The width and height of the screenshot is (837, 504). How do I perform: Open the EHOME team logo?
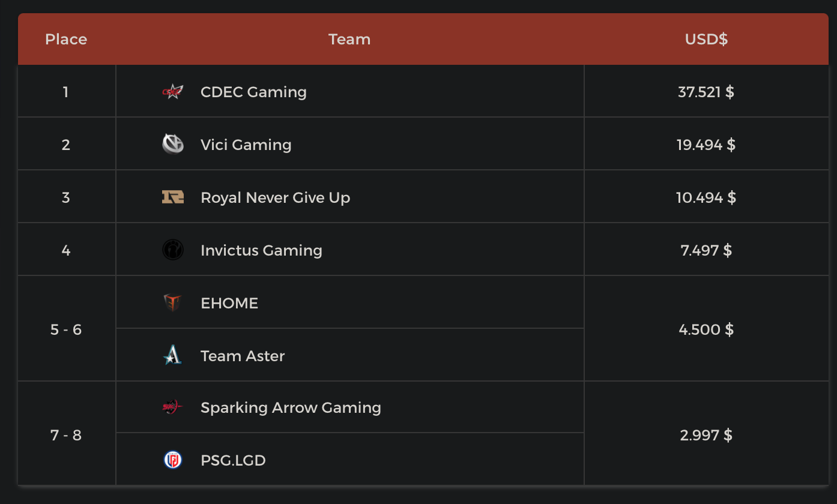(x=173, y=303)
